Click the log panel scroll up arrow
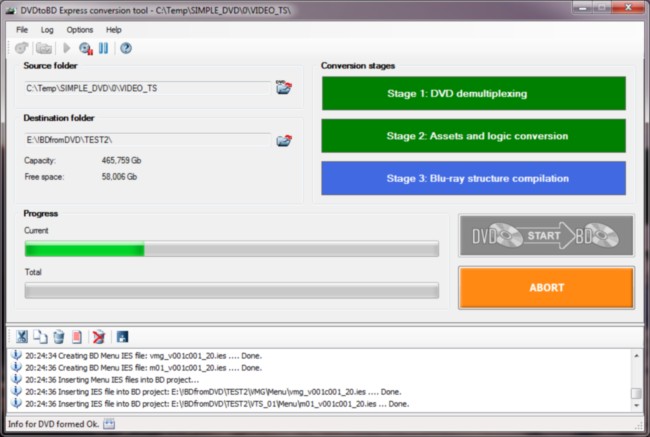 (x=636, y=356)
